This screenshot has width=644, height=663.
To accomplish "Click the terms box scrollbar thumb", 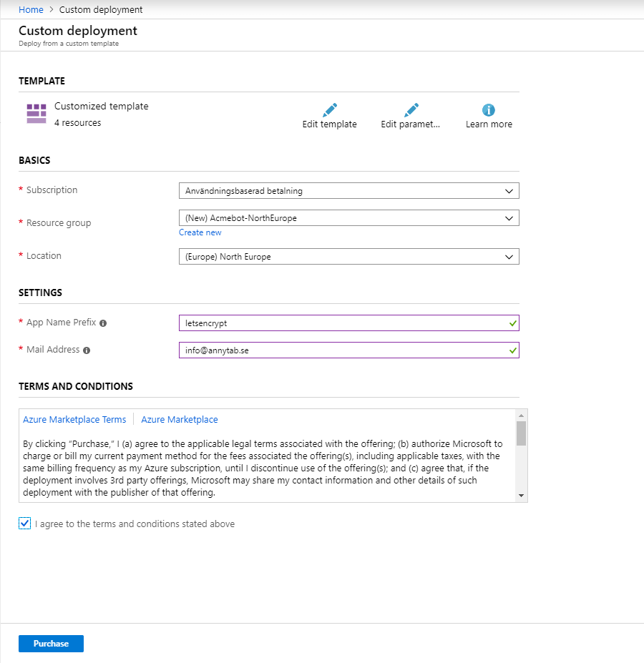I will (522, 433).
